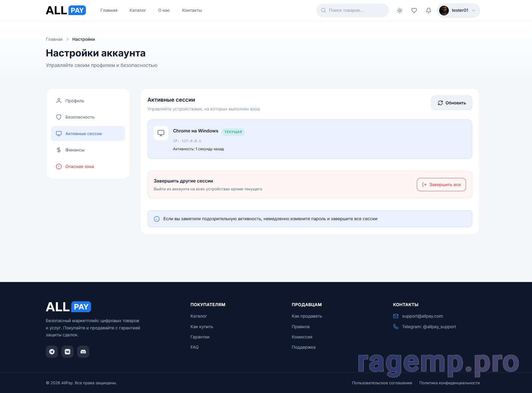Screen dimensions: 532x393
Task: Open the Каталог menu item
Action: click(138, 11)
